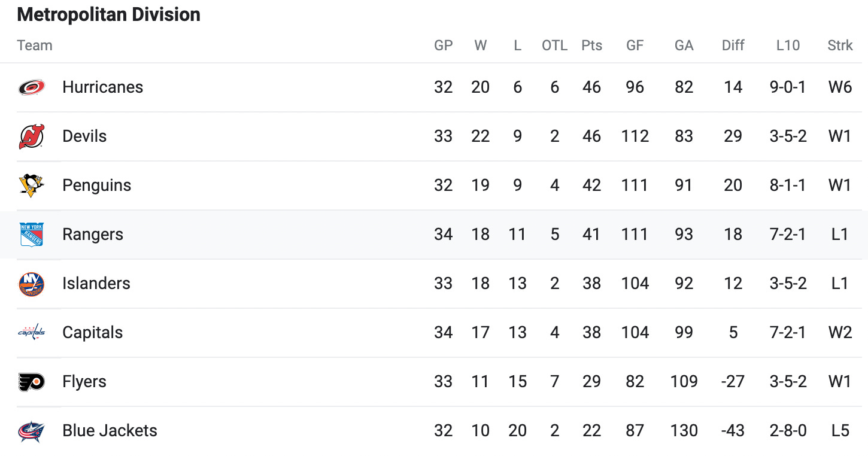Click the Strk column header

840,45
